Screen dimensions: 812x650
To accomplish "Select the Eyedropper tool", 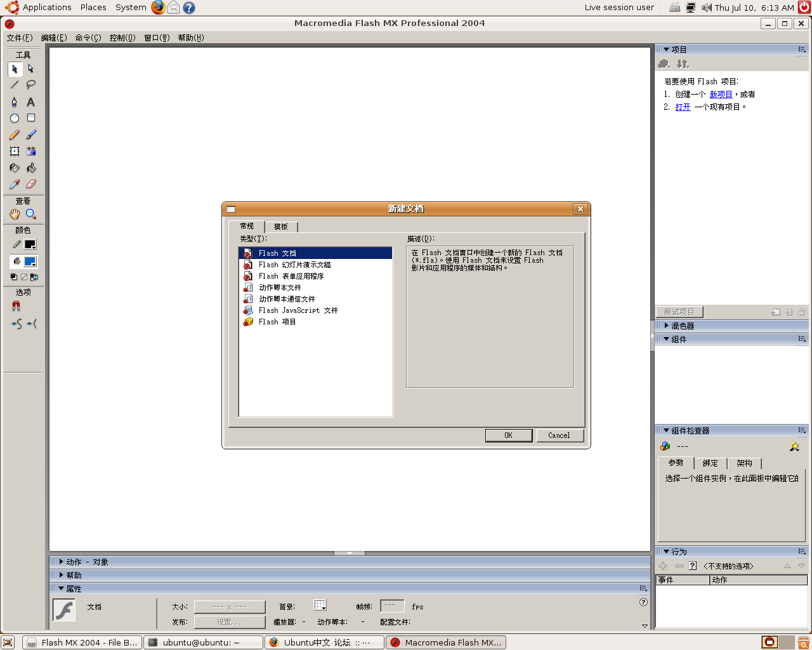I will pos(15,184).
